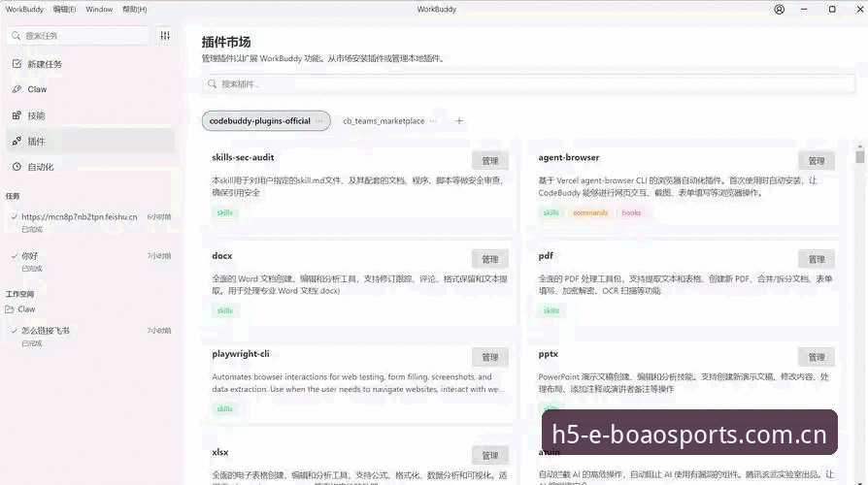This screenshot has height=485, width=868.
Task: Open the 怎么链接飞书 task
Action: tap(90, 336)
